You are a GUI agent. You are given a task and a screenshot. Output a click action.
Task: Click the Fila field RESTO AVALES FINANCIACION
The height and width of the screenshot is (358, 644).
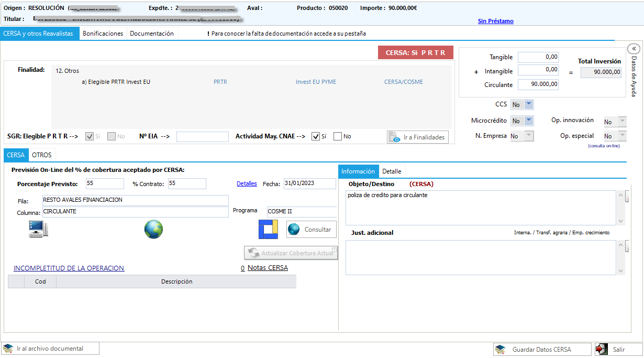coord(135,200)
